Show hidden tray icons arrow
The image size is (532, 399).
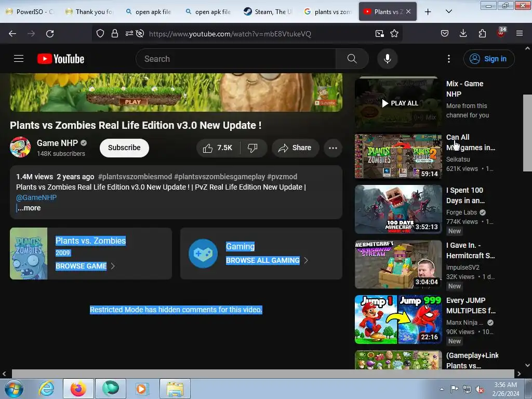point(442,389)
